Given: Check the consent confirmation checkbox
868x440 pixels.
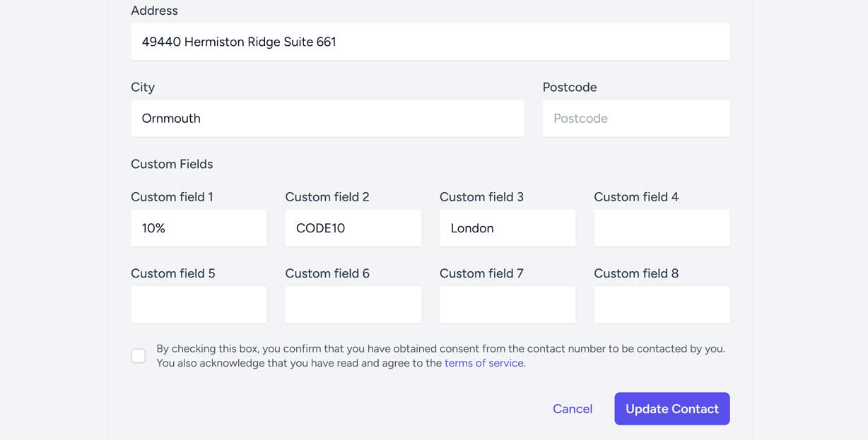Looking at the screenshot, I should [x=139, y=356].
